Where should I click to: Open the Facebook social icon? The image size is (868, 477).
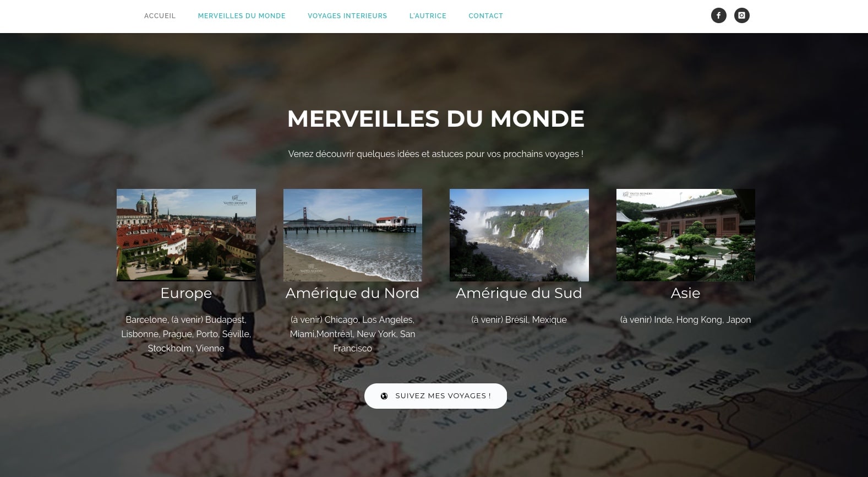(718, 15)
